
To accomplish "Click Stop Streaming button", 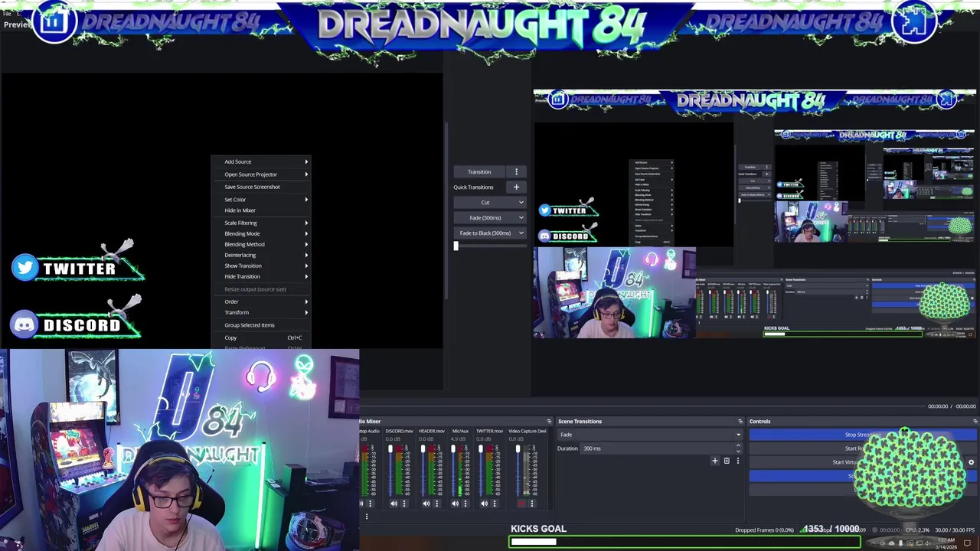I will point(862,435).
